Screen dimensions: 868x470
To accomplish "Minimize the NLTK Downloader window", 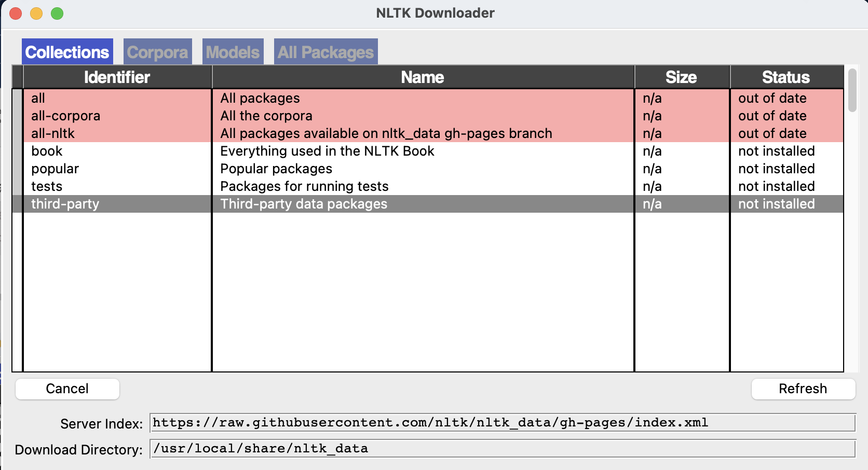I will pyautogui.click(x=36, y=13).
